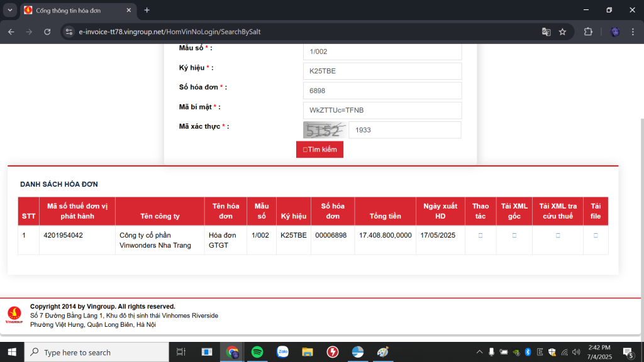The width and height of the screenshot is (644, 362).
Task: Open a new browser tab
Action: point(147,10)
